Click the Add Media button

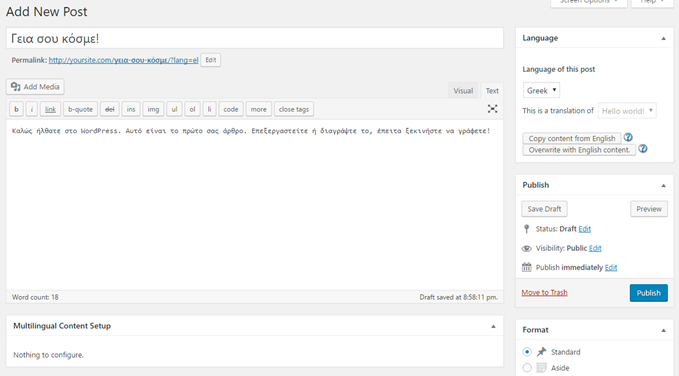(35, 87)
